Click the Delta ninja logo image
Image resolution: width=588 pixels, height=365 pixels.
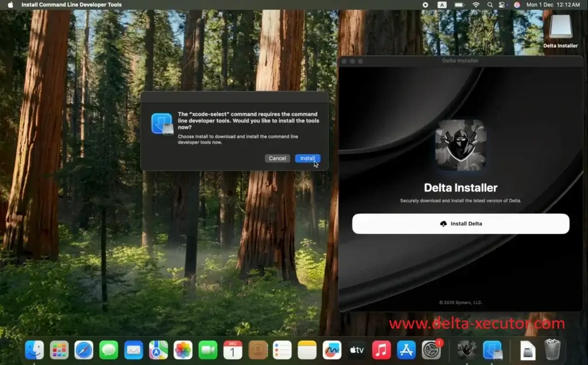(461, 145)
